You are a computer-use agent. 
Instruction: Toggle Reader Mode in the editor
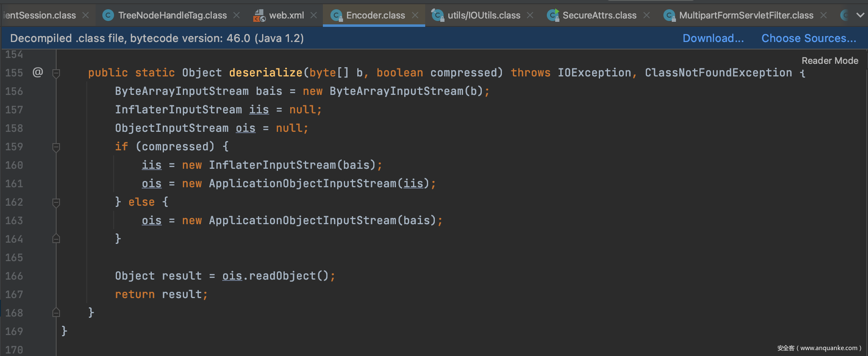point(829,60)
